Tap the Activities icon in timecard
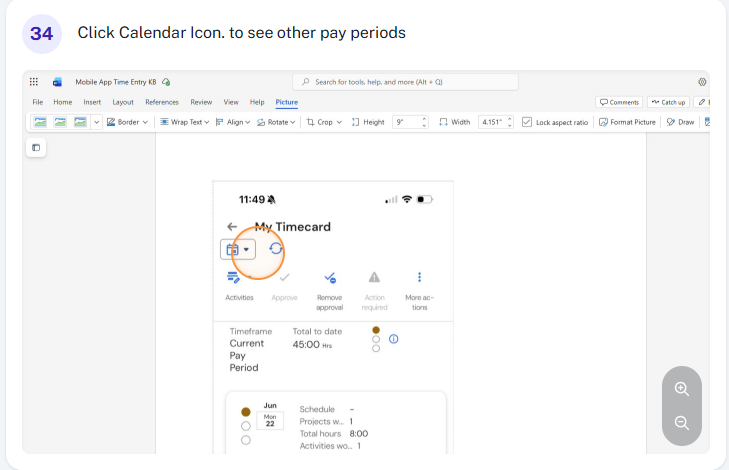This screenshot has width=729, height=470. 233,278
